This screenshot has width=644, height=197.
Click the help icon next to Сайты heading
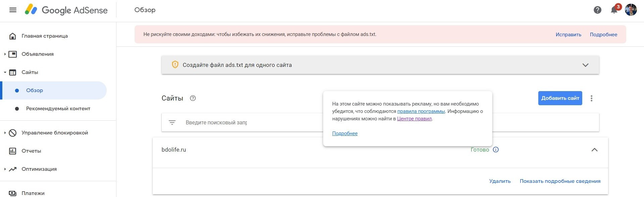pyautogui.click(x=193, y=98)
